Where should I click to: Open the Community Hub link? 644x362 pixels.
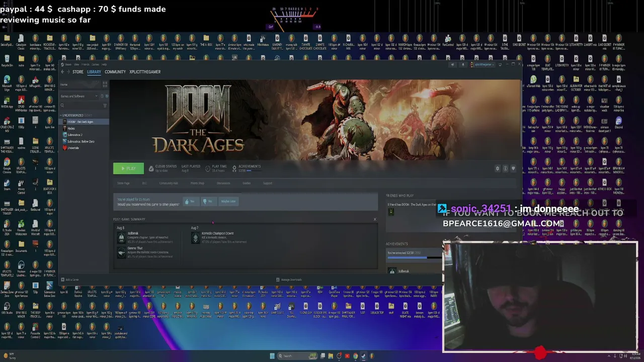click(169, 183)
